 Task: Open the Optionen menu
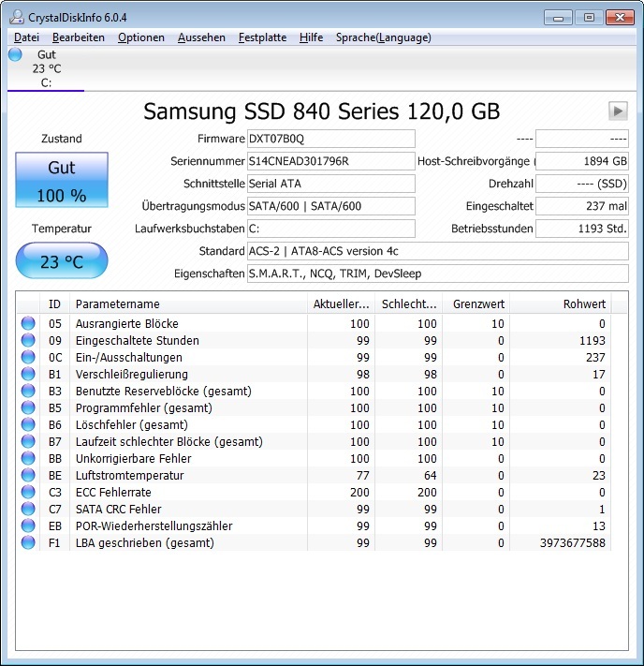141,37
